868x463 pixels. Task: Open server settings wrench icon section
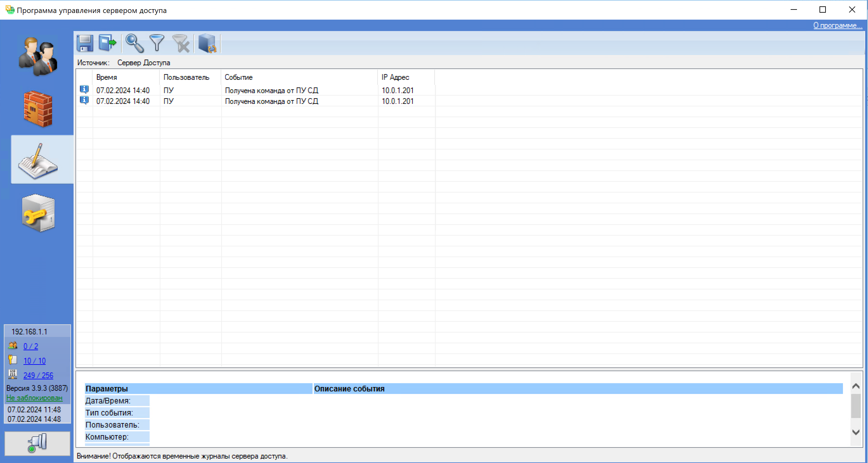click(38, 213)
